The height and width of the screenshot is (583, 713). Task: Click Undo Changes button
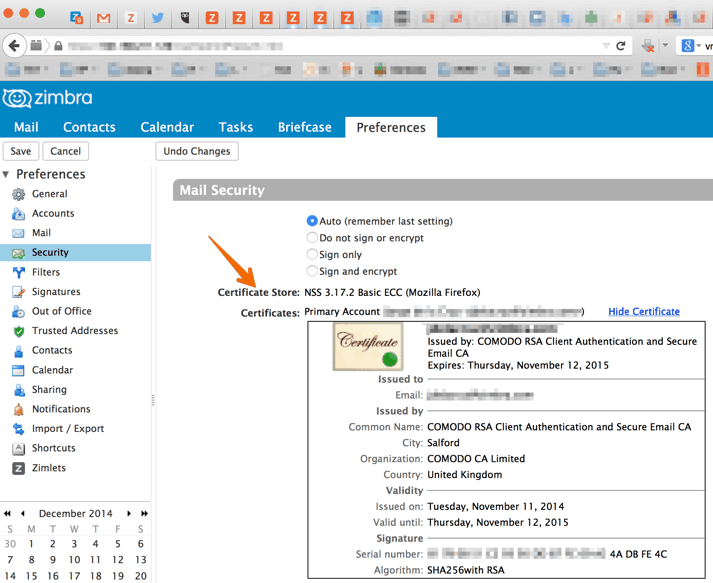(x=197, y=151)
